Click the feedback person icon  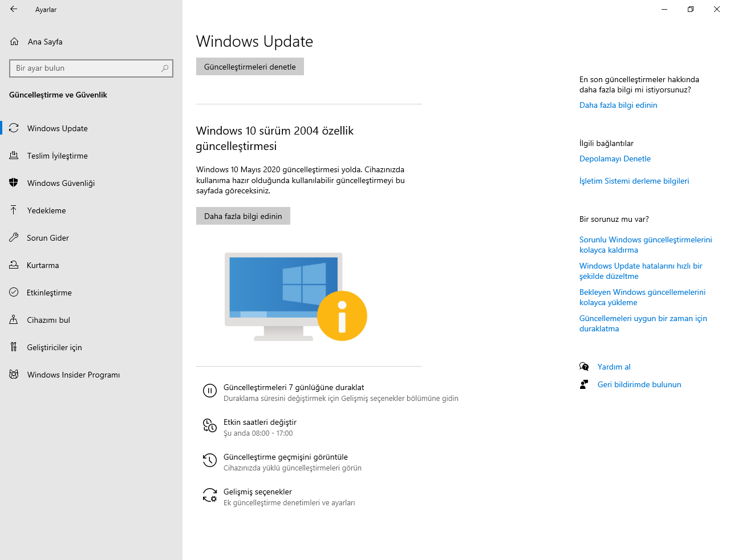coord(584,384)
